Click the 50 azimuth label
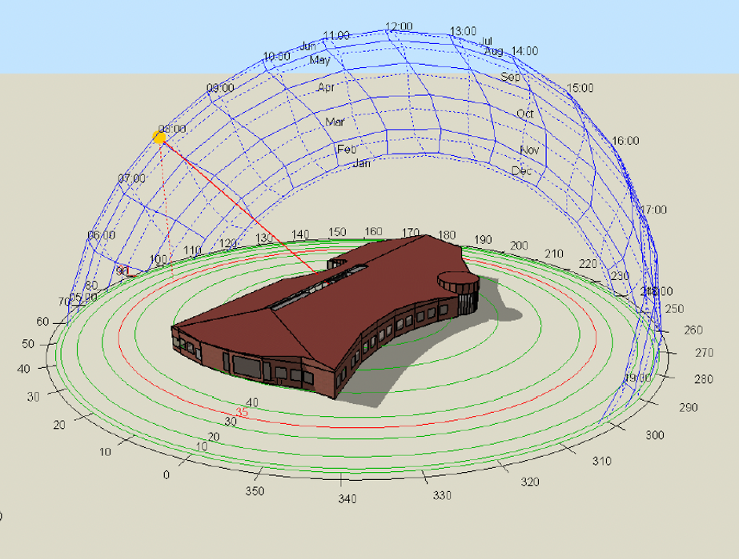The height and width of the screenshot is (560, 739). [x=28, y=344]
